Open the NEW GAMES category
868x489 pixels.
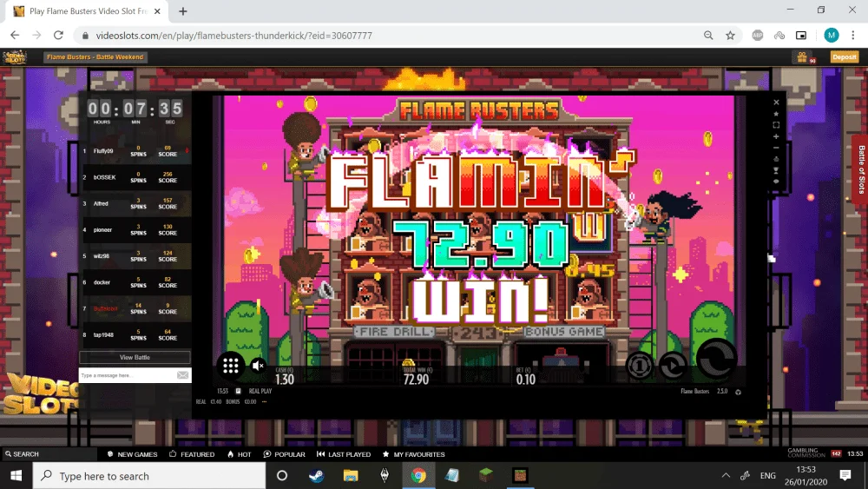pos(132,454)
